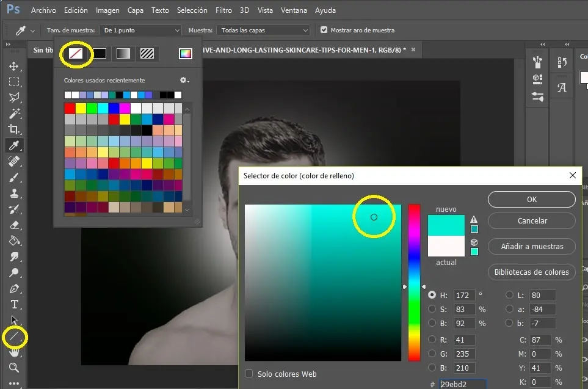Open the Tam. de muestra dropdown
The height and width of the screenshot is (389, 588).
click(x=142, y=30)
